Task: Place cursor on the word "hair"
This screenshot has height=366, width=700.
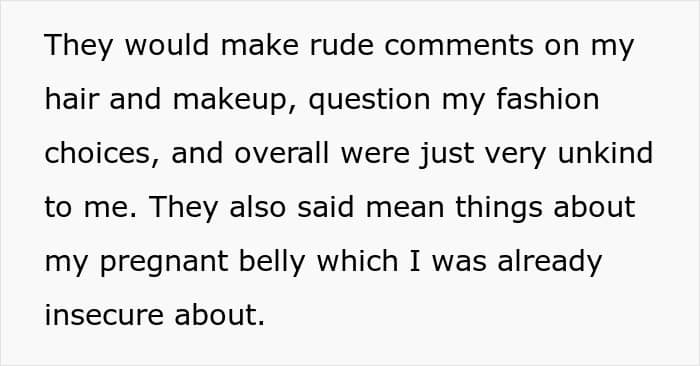Action: tap(71, 99)
